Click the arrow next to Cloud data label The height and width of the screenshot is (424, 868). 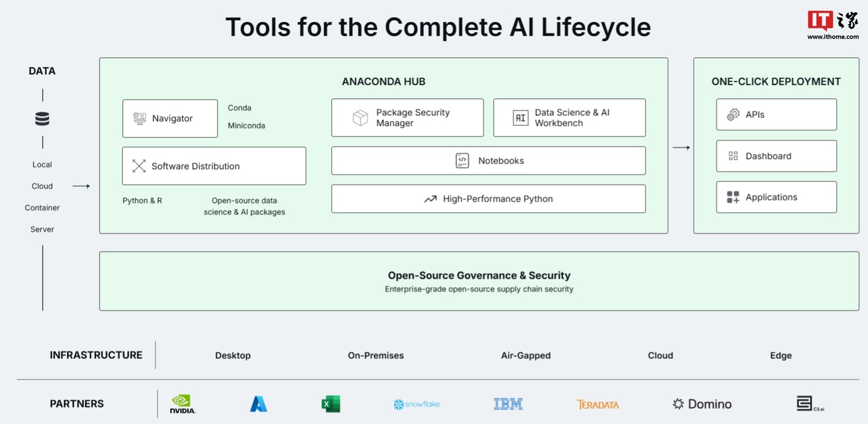tap(81, 186)
